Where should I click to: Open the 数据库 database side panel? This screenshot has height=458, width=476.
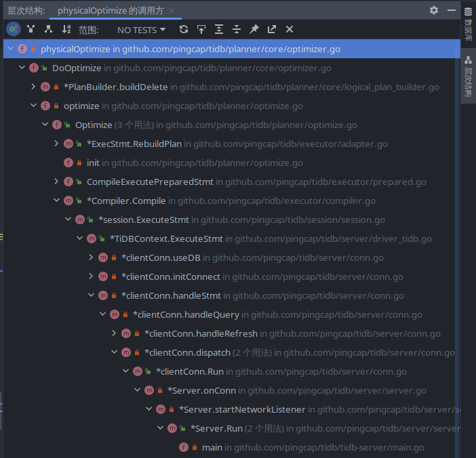(x=468, y=24)
